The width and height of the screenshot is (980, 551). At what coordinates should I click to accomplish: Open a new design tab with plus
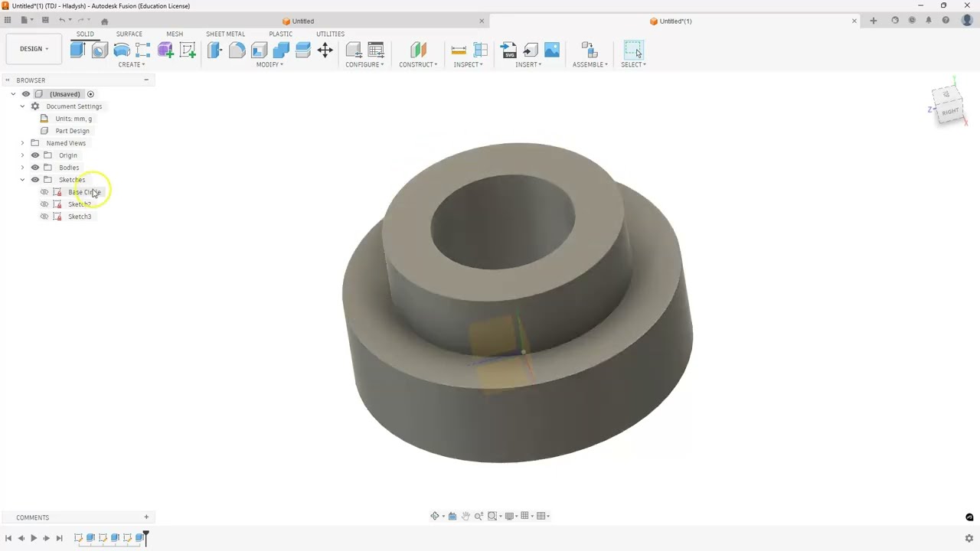(x=873, y=21)
